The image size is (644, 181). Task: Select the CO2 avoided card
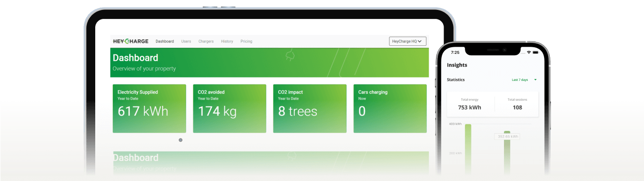230,109
